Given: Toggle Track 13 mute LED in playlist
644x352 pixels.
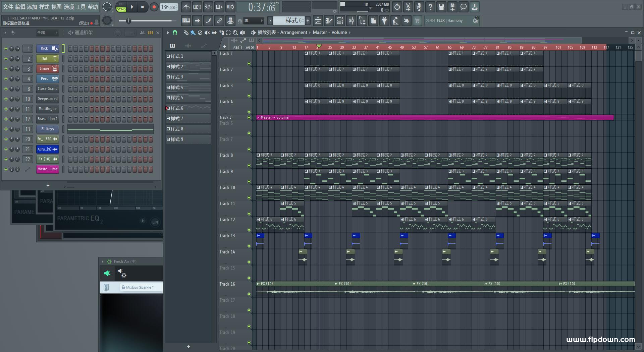Looking at the screenshot, I should pyautogui.click(x=249, y=246).
